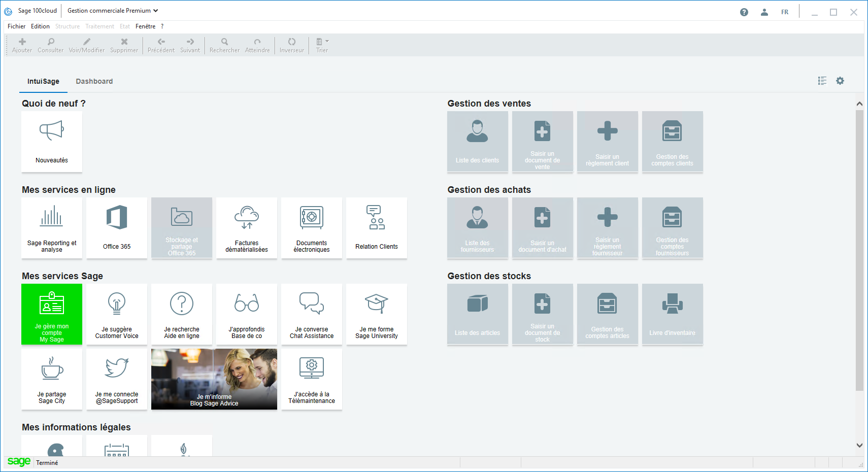This screenshot has height=472, width=868.
Task: Expand Gestion commerciale Premium dropdown
Action: point(113,11)
